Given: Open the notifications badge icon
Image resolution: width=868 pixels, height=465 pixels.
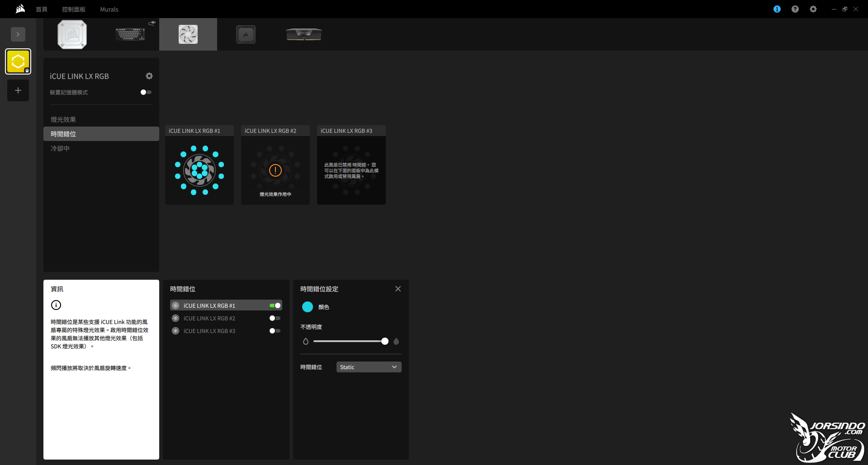Looking at the screenshot, I should click(777, 9).
